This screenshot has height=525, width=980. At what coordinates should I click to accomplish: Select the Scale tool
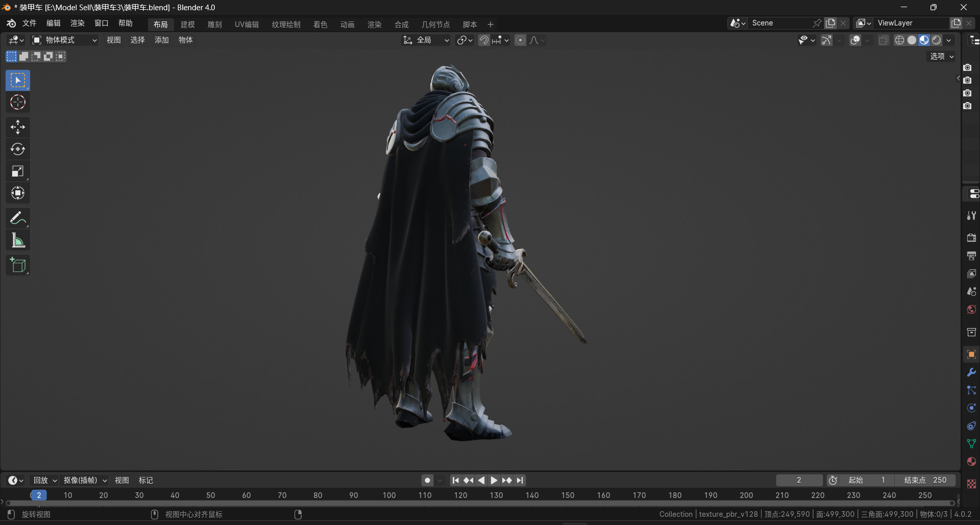18,171
